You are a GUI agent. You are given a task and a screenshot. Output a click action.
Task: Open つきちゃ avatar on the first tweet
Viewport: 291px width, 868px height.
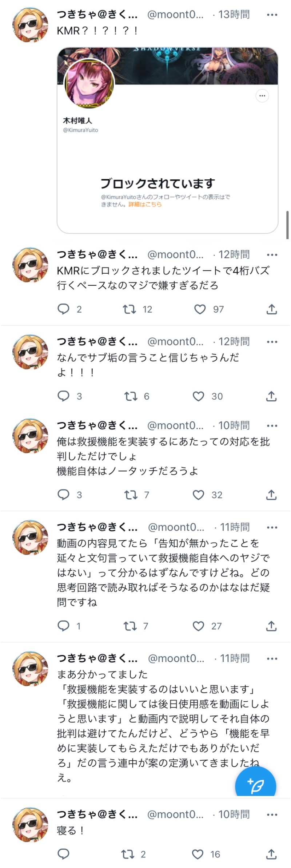click(31, 25)
